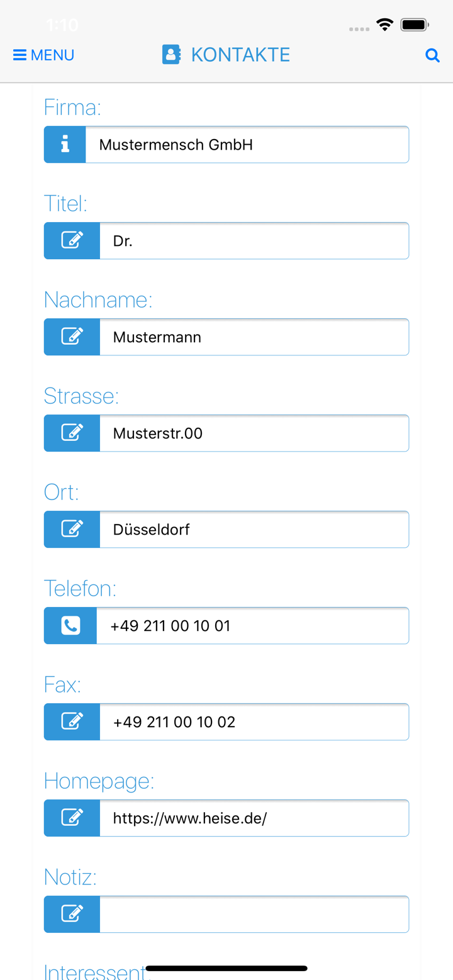
Task: Tap the KONTAKTE header title
Action: coord(240,55)
